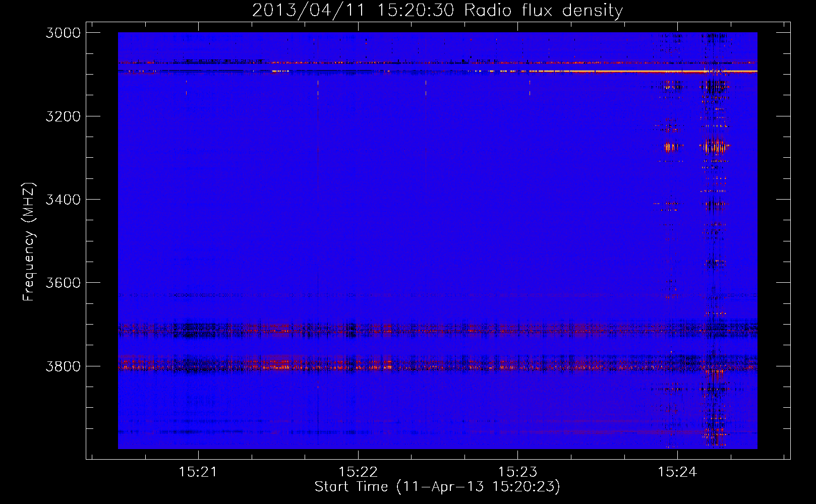Select the 3200 frequency axis label
This screenshot has width=816, height=504.
(x=63, y=116)
